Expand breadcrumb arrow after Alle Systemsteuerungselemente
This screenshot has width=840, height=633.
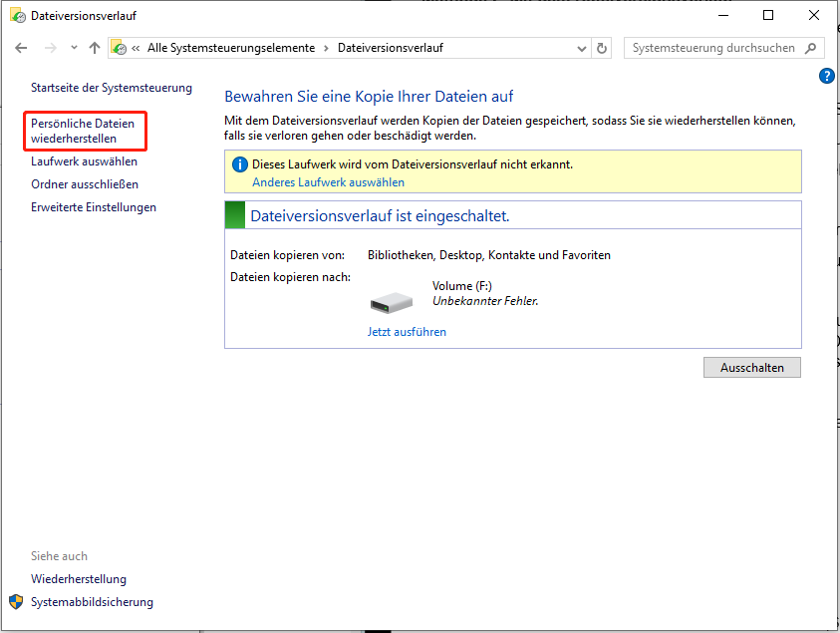coord(326,48)
